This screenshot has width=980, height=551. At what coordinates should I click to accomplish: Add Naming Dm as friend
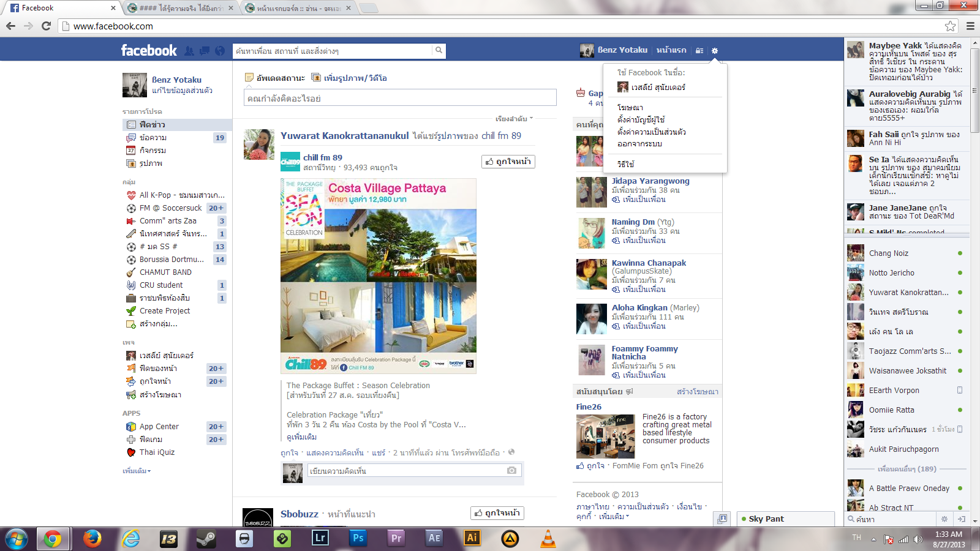639,241
